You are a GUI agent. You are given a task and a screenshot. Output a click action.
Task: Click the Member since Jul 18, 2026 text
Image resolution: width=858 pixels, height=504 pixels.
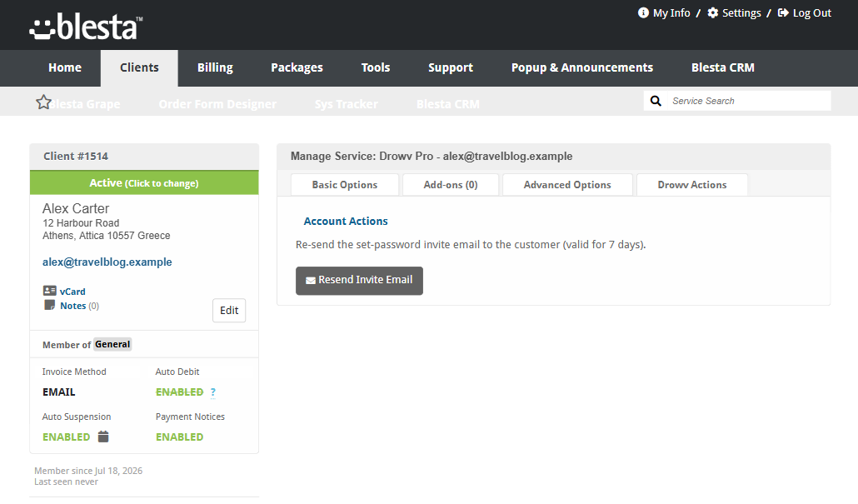(88, 471)
